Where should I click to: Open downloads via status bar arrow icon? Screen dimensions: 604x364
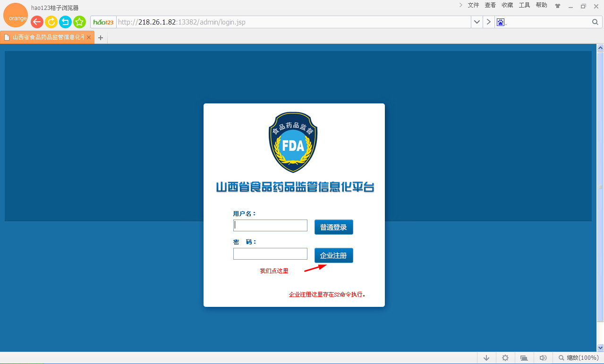[x=486, y=358]
